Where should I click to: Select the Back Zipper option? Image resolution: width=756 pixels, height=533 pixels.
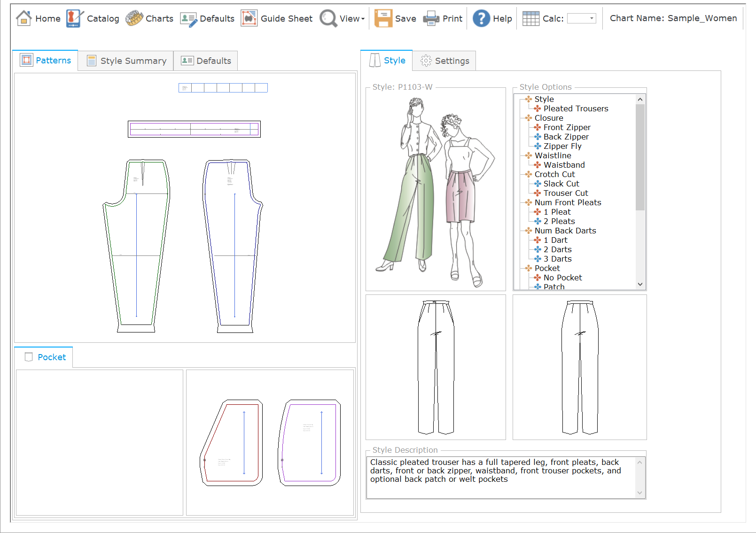pyautogui.click(x=566, y=137)
